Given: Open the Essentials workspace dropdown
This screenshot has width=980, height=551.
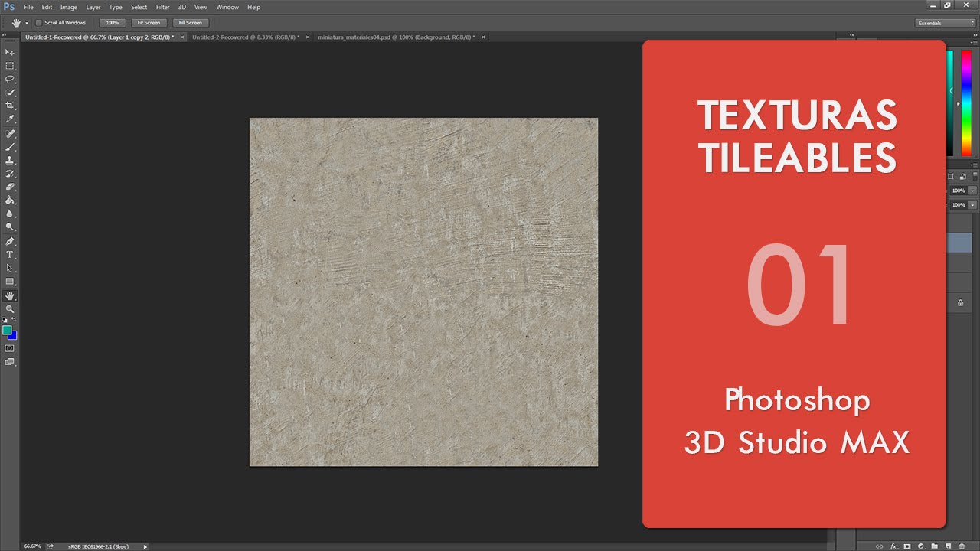Looking at the screenshot, I should (946, 23).
